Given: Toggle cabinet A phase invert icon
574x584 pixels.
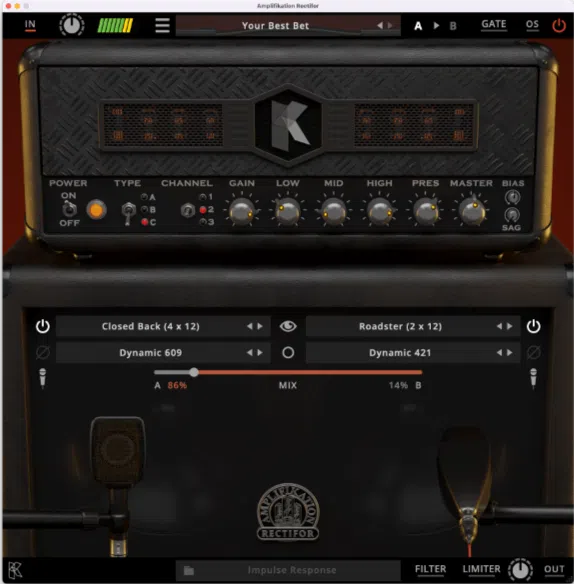Looking at the screenshot, I should 42,352.
